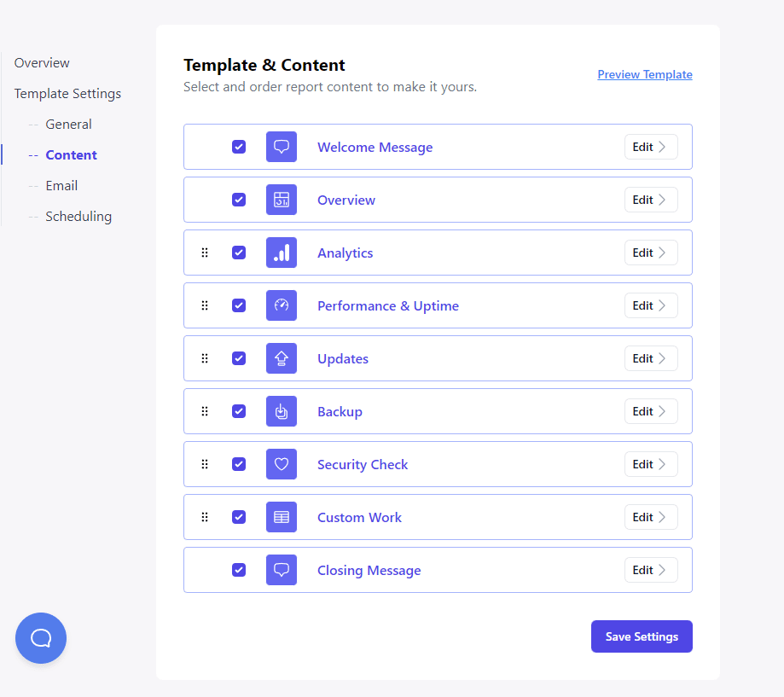
Task: Toggle the Backup section checkbox
Action: coord(239,411)
